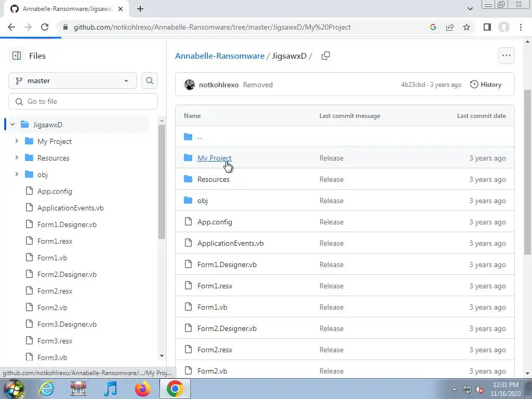The image size is (532, 399).
Task: Expand My Project in the file tree
Action: tap(17, 141)
